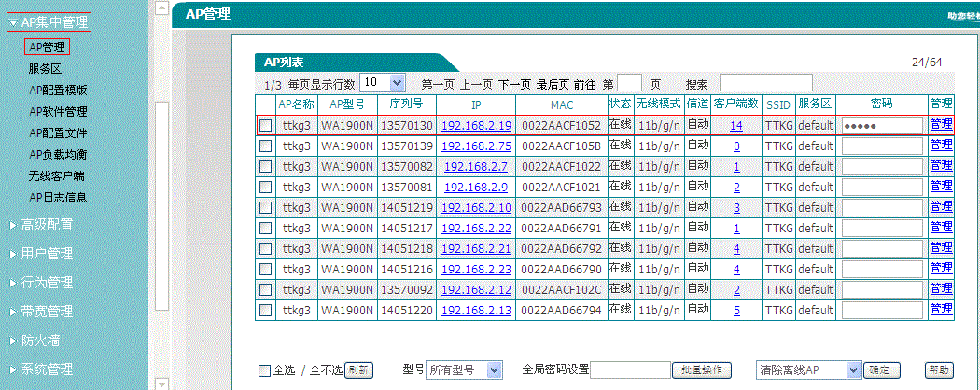The image size is (980, 390).
Task: Check the row with IP 192.168.2.9
Action: point(266,187)
